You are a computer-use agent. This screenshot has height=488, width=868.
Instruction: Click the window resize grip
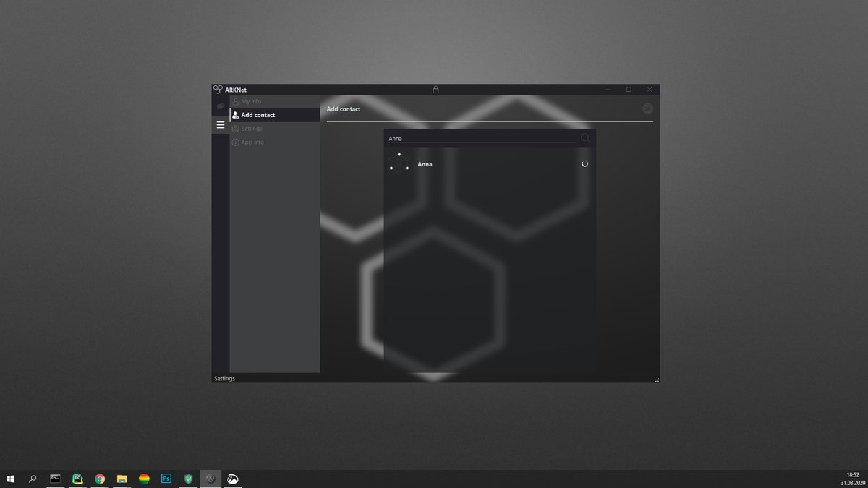coord(656,379)
